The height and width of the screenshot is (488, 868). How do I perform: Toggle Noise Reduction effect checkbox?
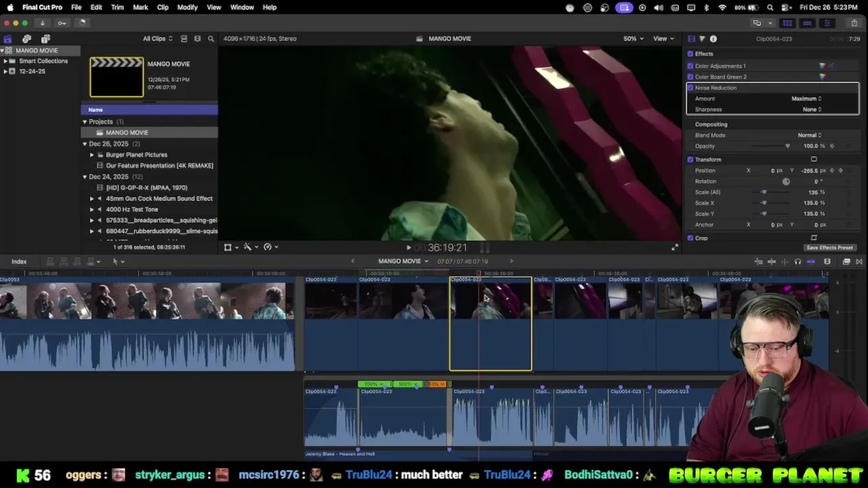690,87
